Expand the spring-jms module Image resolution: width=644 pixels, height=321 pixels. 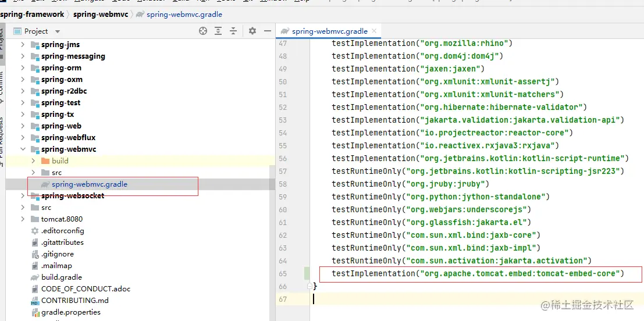tap(23, 44)
